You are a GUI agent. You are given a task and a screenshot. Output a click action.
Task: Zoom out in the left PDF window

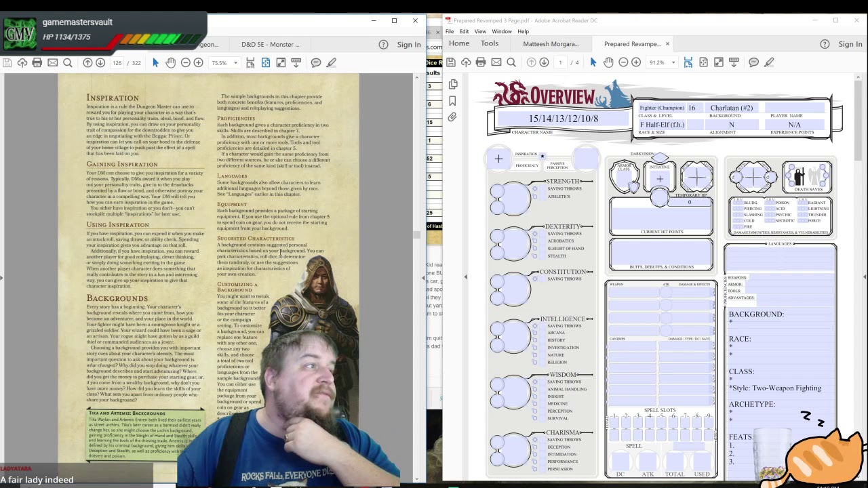click(185, 62)
